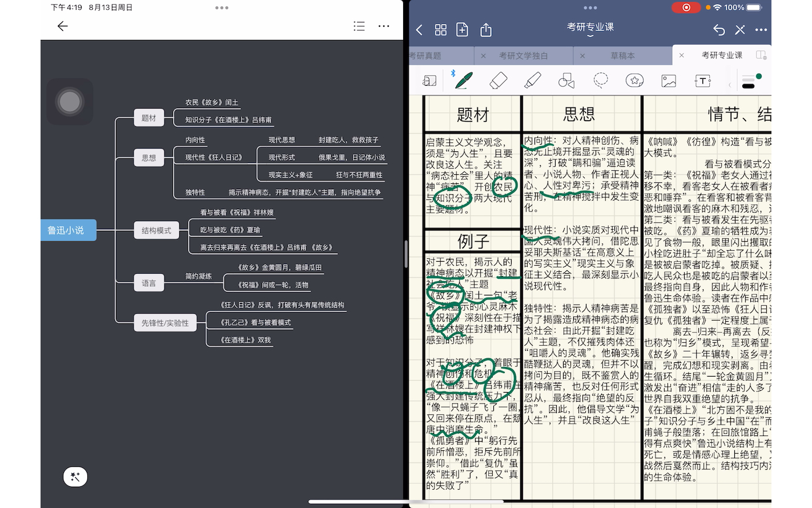Click the 例子 table header in notes
The image size is (812, 508).
click(x=473, y=241)
